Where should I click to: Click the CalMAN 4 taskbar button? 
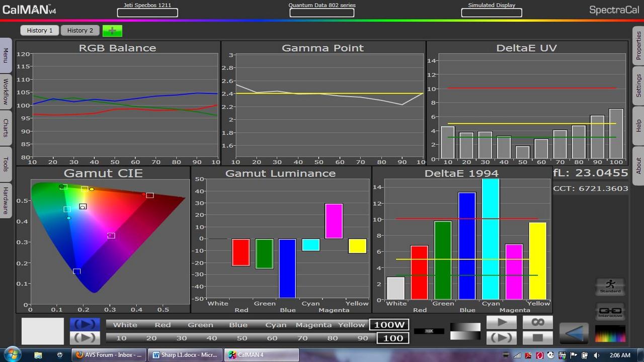(261, 355)
